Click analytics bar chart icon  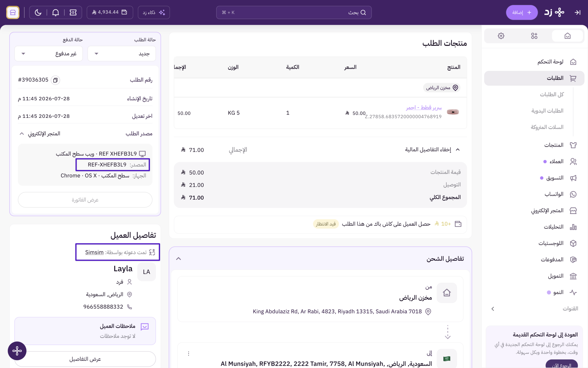pyautogui.click(x=573, y=227)
